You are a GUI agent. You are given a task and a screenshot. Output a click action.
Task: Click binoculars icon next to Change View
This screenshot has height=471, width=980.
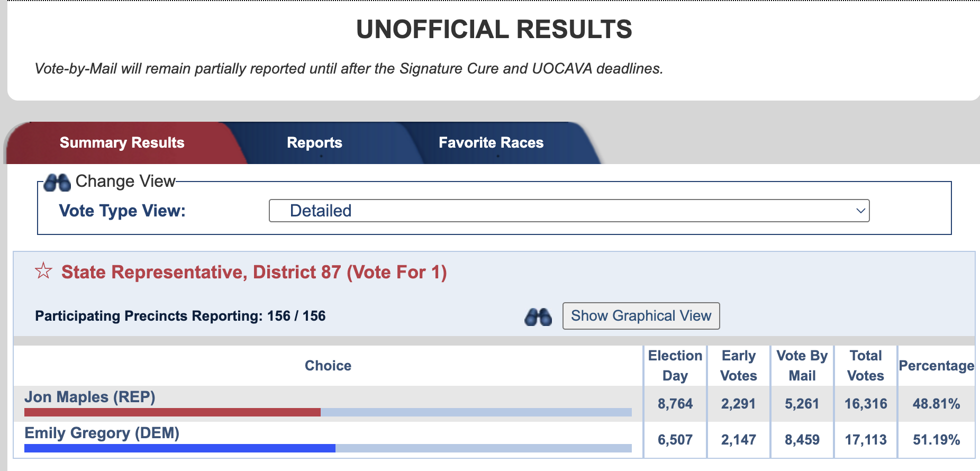(57, 183)
